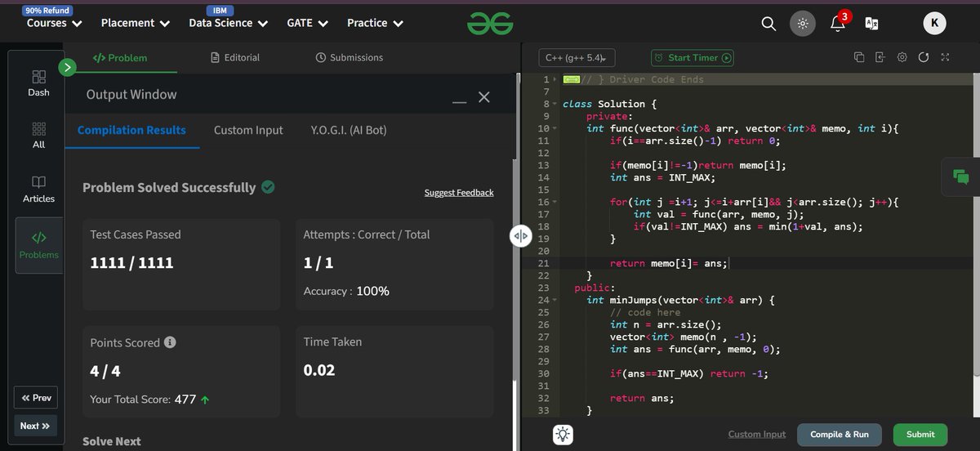This screenshot has width=980, height=451.
Task: Click the 'Problem Solved Successfully' heading
Action: (x=169, y=188)
